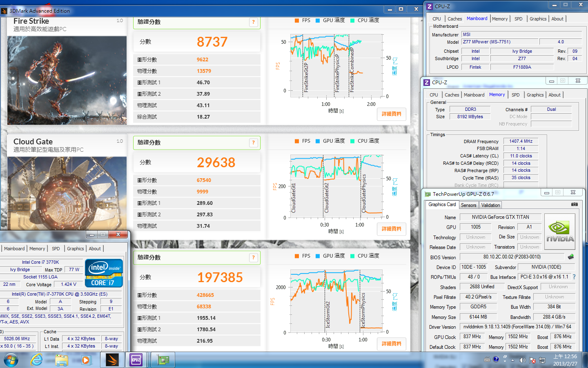Viewport: 588px width, 368px height.
Task: Click the CPU 溫度 swatch in the 197385 panel legend
Action: point(352,256)
